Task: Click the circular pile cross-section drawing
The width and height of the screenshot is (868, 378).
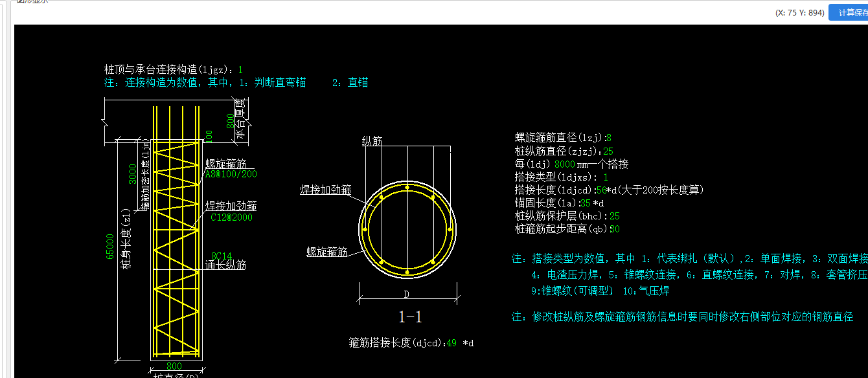Action: (407, 230)
